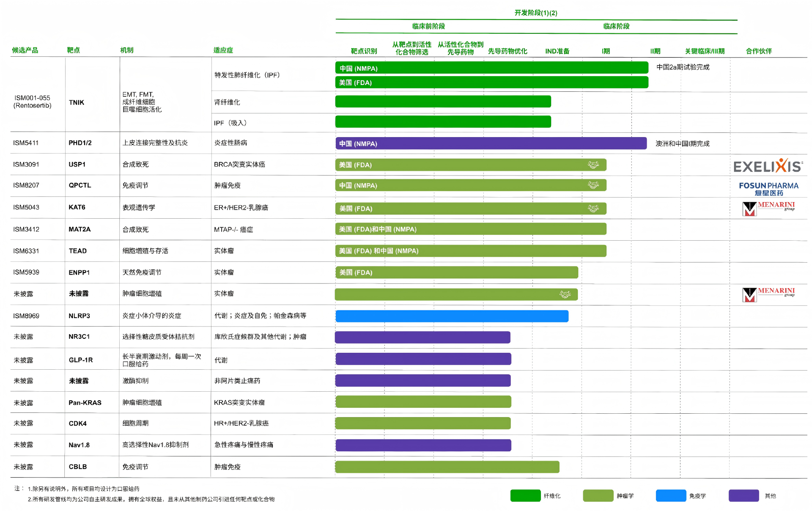Click Menarini logo in undisclosed target row
812x511 pixels.
(x=768, y=294)
